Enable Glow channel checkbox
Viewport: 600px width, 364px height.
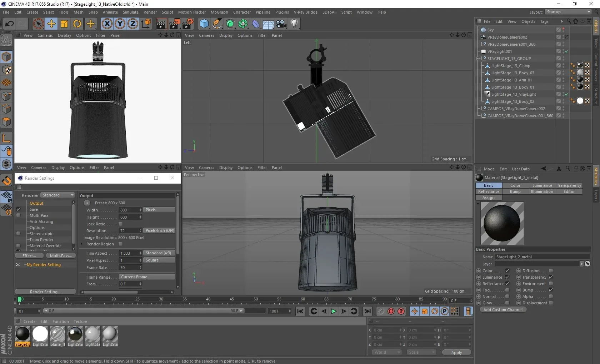pos(507,303)
